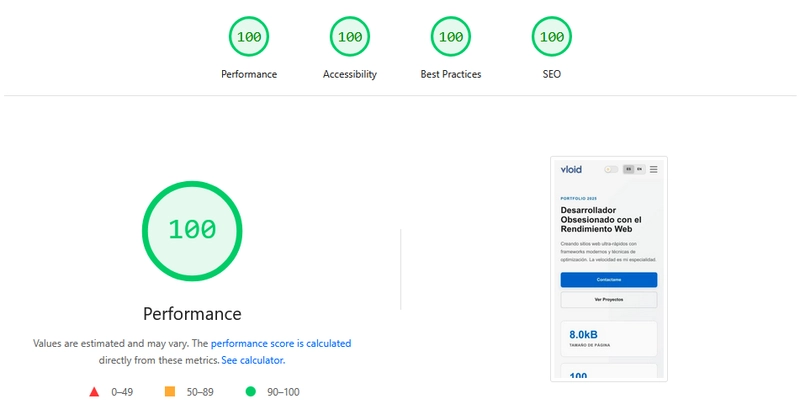Open the Accessibility score gauge
The width and height of the screenshot is (800, 411).
(350, 37)
